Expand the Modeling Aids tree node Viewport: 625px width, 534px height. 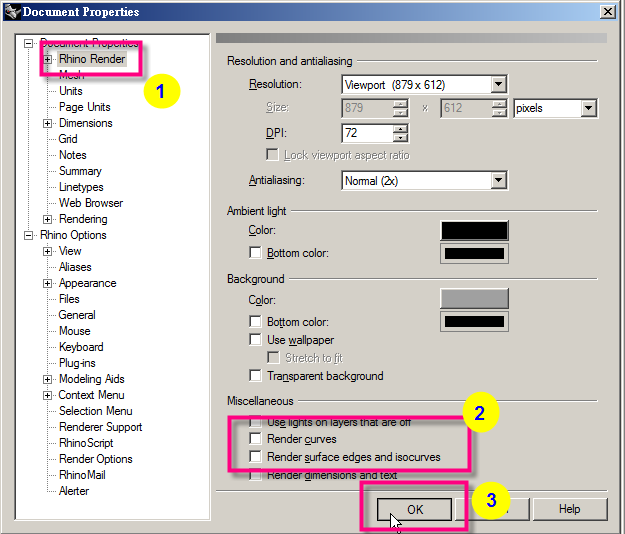[47, 379]
